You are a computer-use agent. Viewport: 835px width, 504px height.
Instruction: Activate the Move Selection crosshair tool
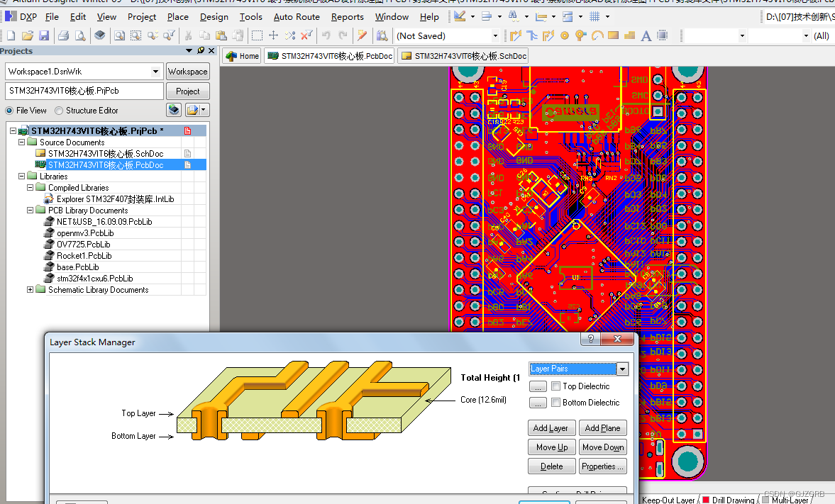pyautogui.click(x=273, y=35)
